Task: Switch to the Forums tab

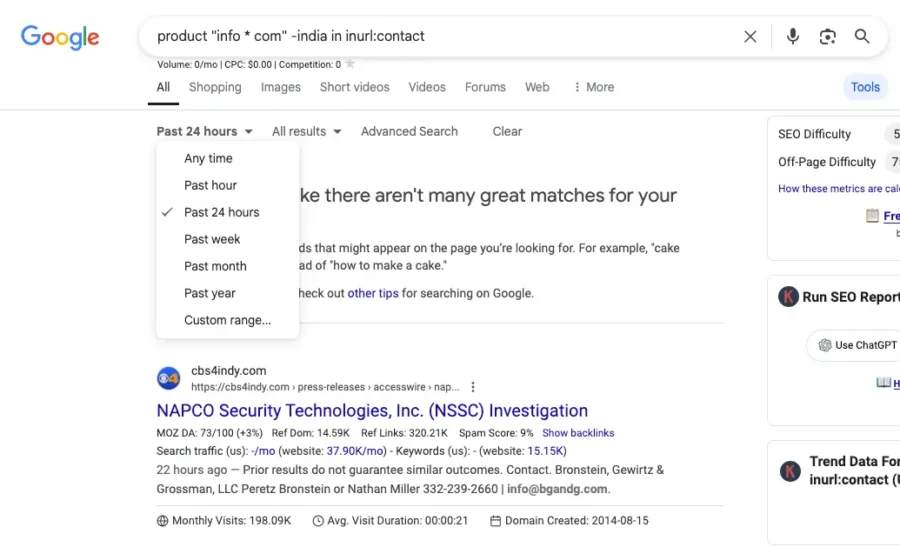Action: click(486, 87)
